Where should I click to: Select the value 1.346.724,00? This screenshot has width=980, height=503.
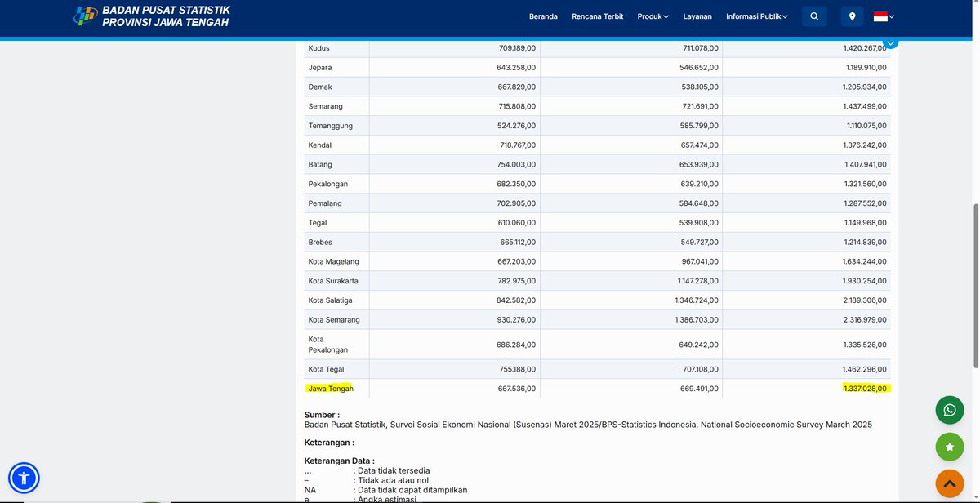pyautogui.click(x=697, y=300)
